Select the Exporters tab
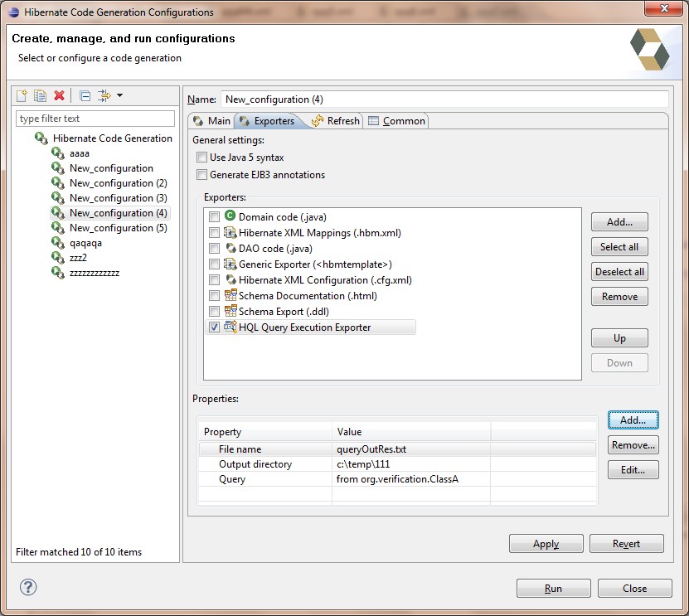 pos(267,121)
